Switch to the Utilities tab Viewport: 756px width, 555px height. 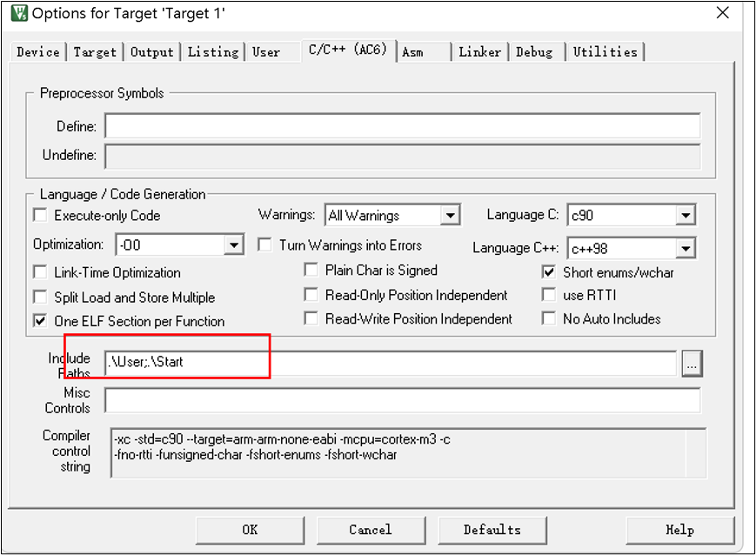[605, 52]
